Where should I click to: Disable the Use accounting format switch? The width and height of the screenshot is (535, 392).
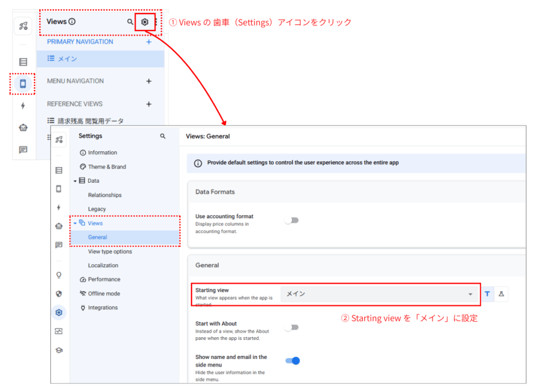coord(292,220)
